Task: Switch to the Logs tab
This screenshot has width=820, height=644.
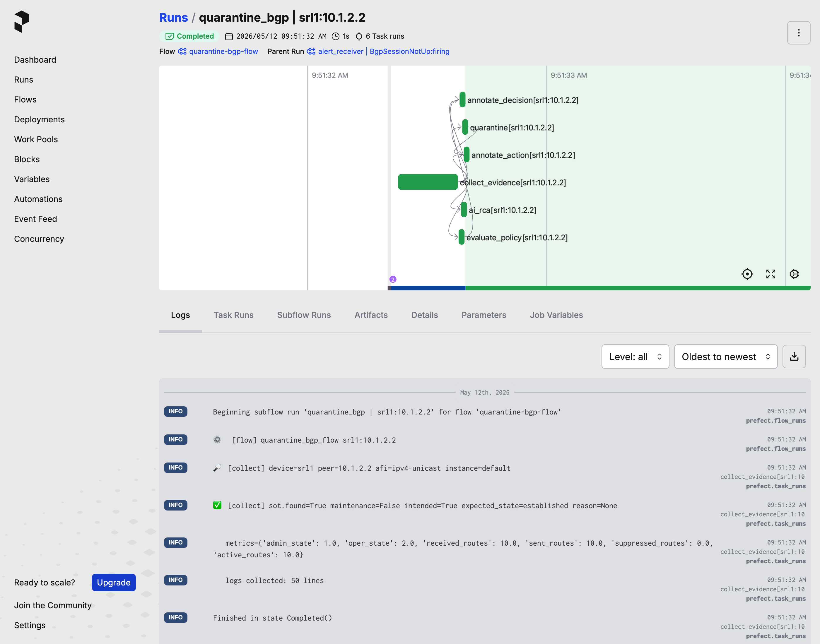Action: coord(180,315)
